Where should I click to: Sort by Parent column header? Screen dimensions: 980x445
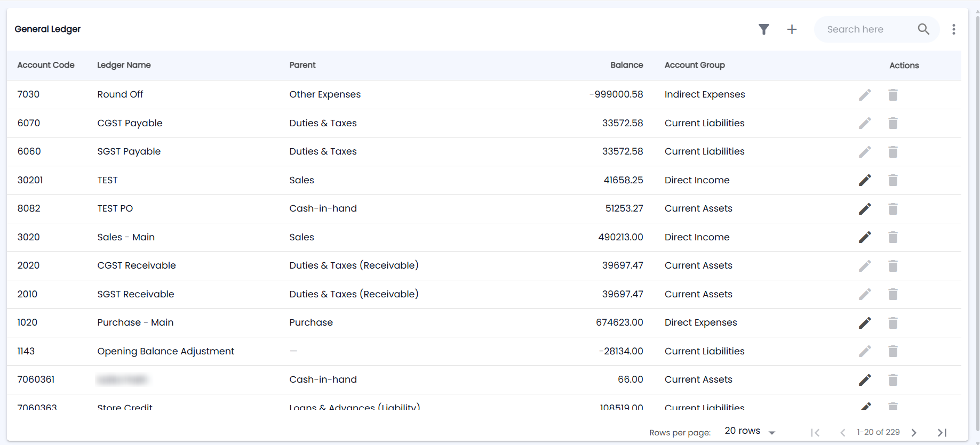tap(302, 65)
